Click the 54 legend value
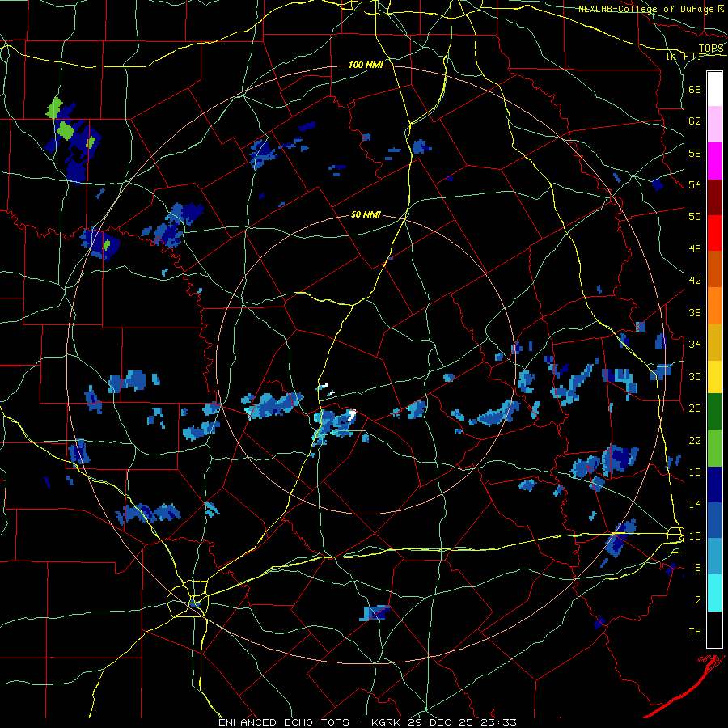 pos(695,184)
